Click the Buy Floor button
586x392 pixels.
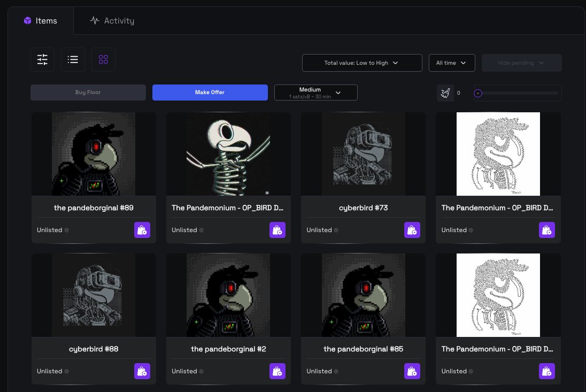tap(88, 93)
